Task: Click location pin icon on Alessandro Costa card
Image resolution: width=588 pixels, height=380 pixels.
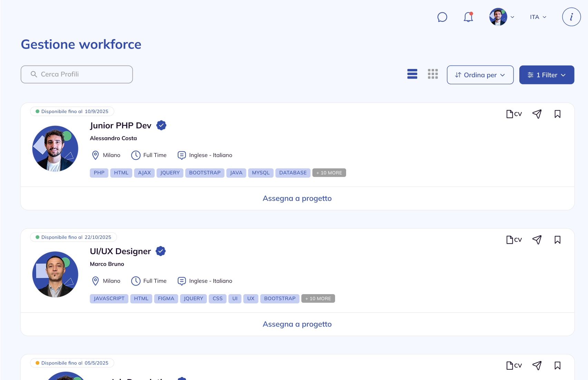Action: point(96,155)
